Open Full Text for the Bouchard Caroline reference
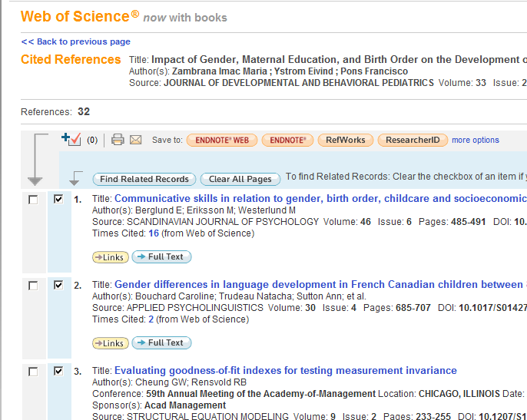 click(161, 342)
